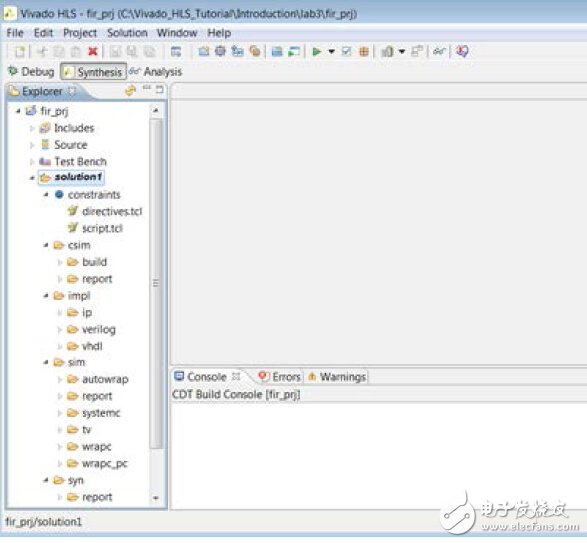Screen dimensions: 587x543
Task: Open the Run Synthesis dropdown arrow
Action: pos(331,51)
